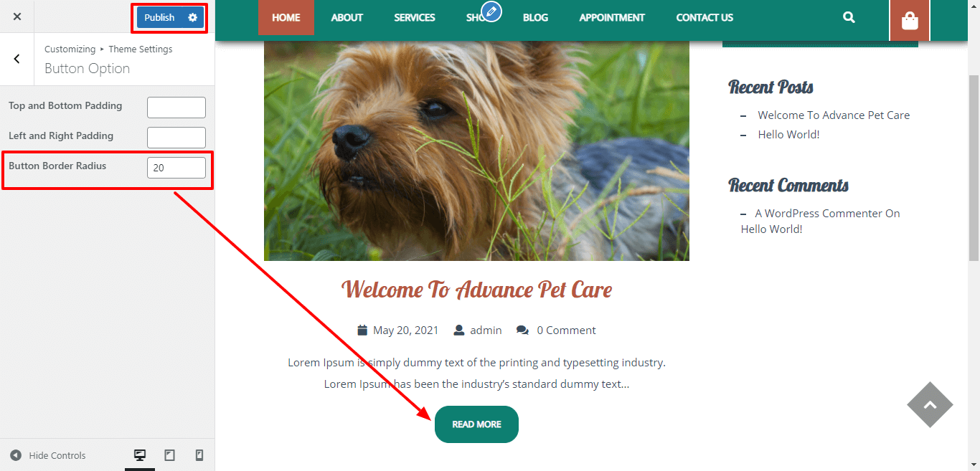Image resolution: width=980 pixels, height=471 pixels.
Task: Switch to mobile preview device icon
Action: (x=199, y=455)
